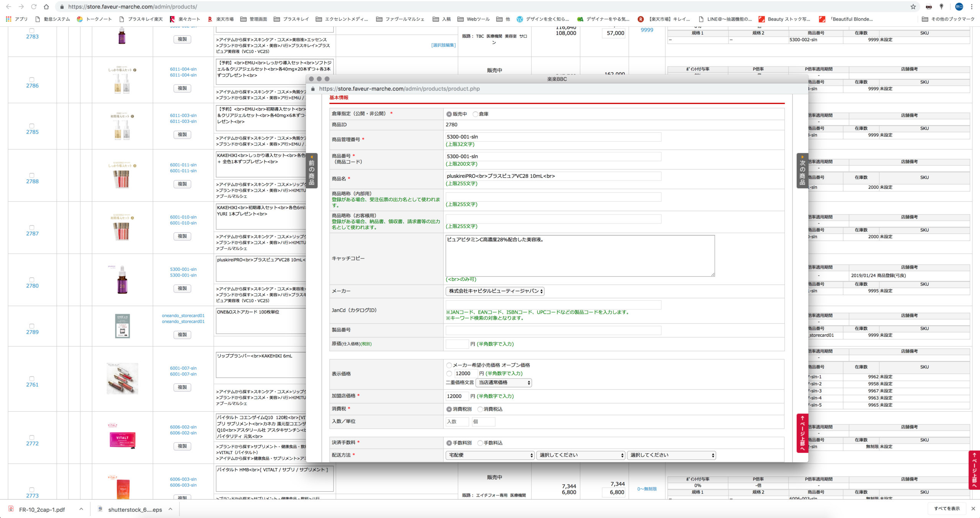Screen dimensions: 980x518
Task: Open the 宅配便 delivery method dropdown
Action: click(x=490, y=455)
